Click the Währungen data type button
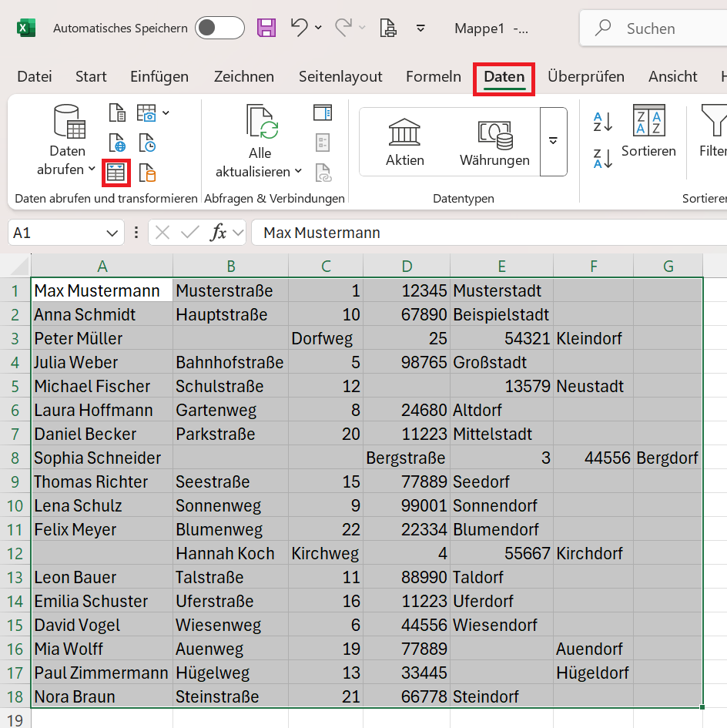This screenshot has width=727, height=728. [494, 142]
